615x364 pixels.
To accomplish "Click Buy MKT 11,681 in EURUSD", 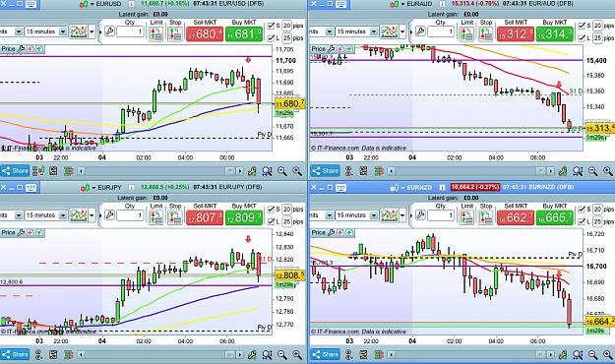I will pos(244,33).
